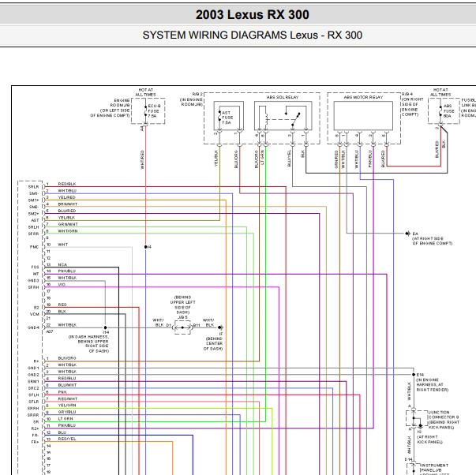Click the IF ground symbol behind center of dash

pyautogui.click(x=220, y=327)
